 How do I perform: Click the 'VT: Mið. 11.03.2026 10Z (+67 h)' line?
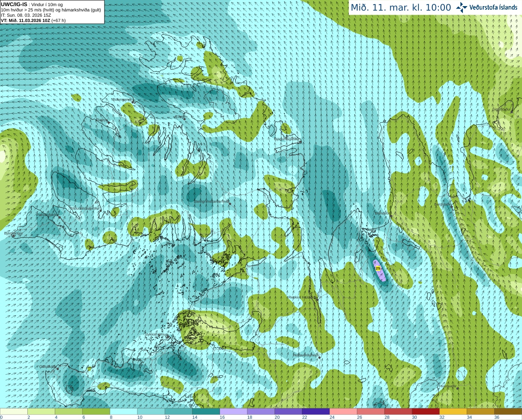tap(33, 20)
